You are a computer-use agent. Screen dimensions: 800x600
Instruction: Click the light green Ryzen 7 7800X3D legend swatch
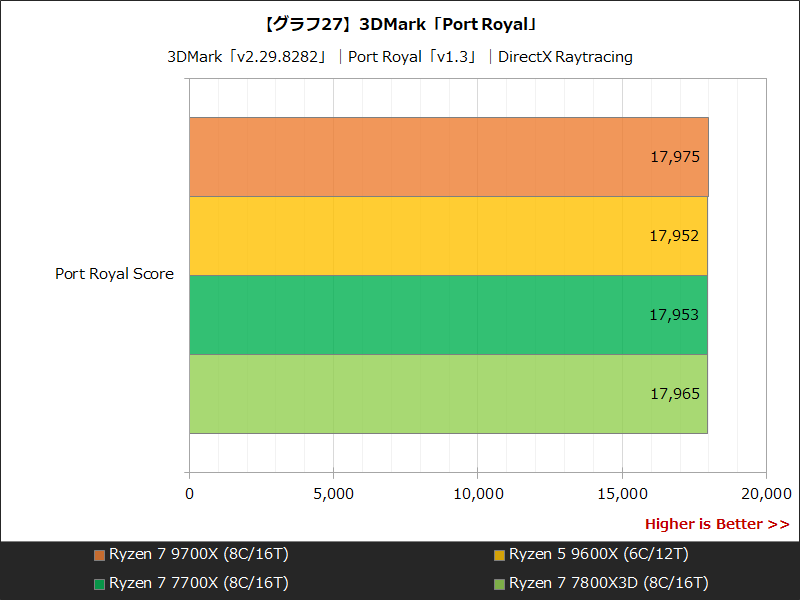(499, 584)
